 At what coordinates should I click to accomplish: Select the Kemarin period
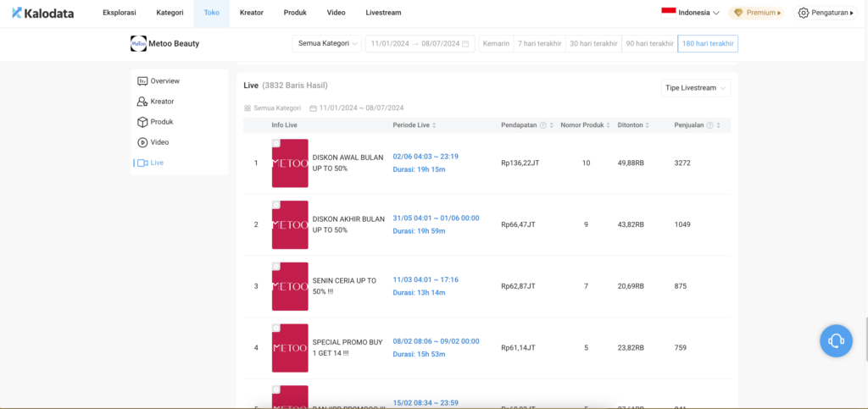pos(496,44)
